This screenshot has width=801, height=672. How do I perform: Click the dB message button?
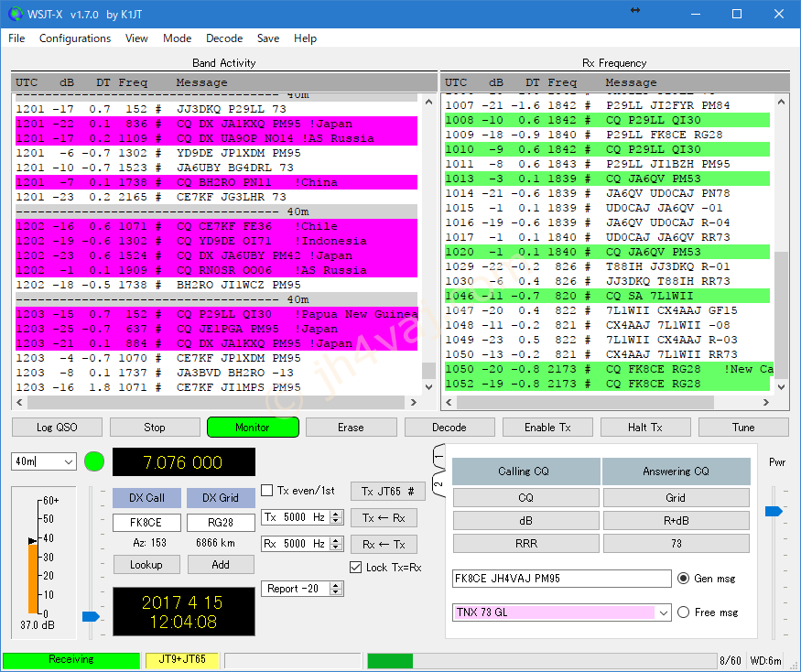pyautogui.click(x=525, y=521)
